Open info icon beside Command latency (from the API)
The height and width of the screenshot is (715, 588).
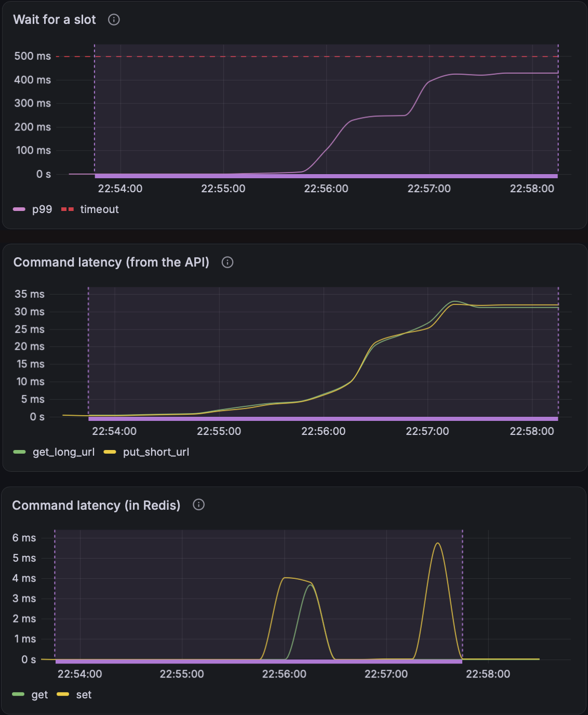tap(228, 262)
